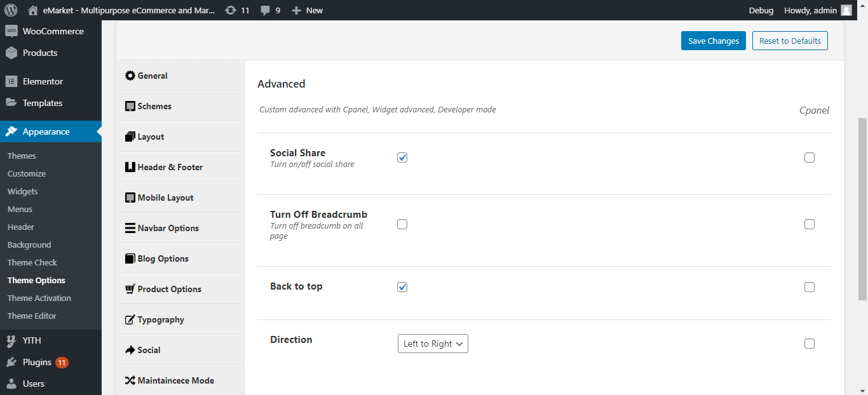Tick the Cpanel checkbox for Turn Off Breadcrumb
The image size is (868, 395).
[810, 224]
